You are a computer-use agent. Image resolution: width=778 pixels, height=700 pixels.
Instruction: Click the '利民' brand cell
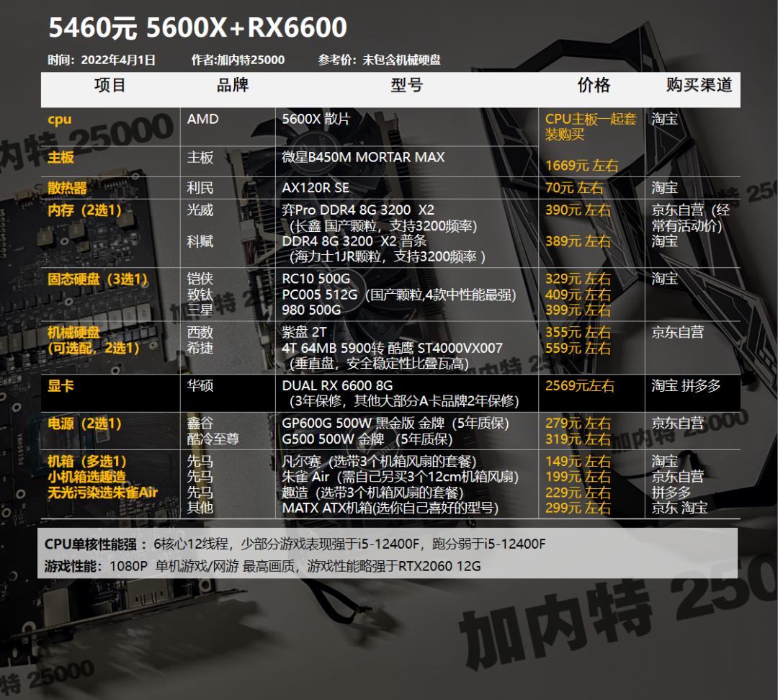[x=200, y=188]
